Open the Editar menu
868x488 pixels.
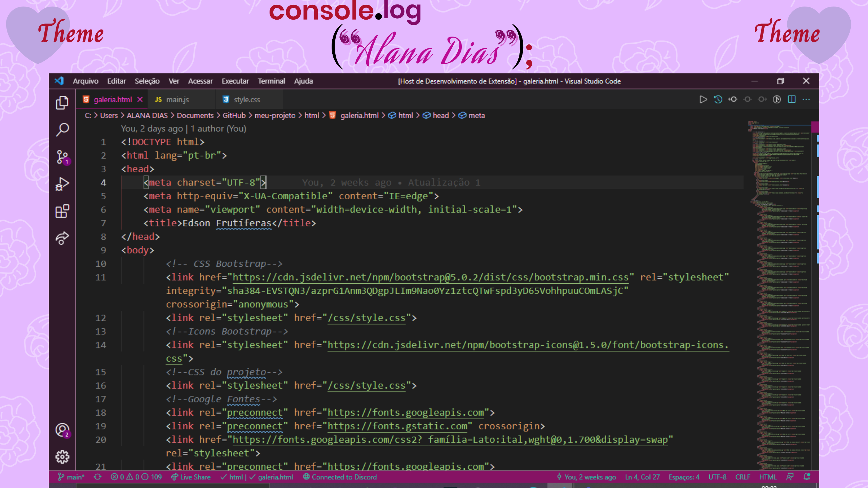click(116, 81)
